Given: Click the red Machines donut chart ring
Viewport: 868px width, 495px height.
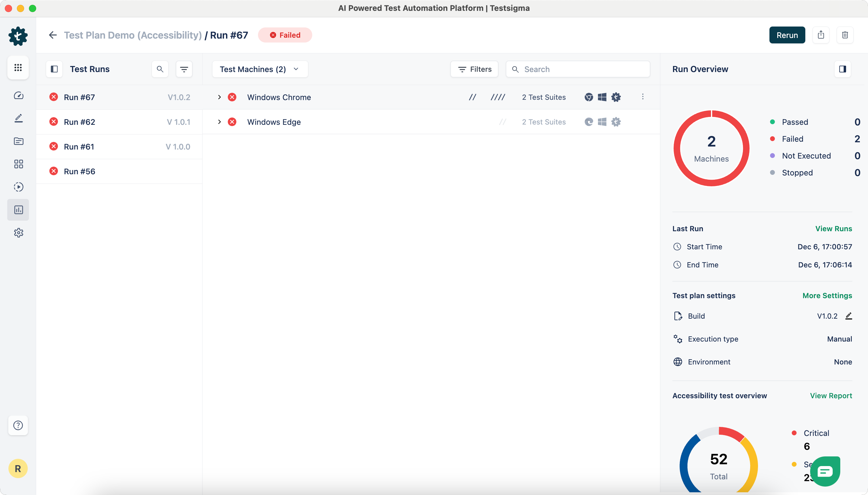Looking at the screenshot, I should point(677,148).
